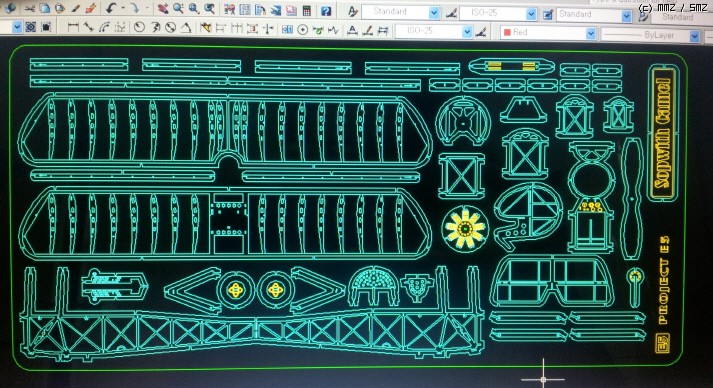Select the yellow rotary engine part
Screen dimensions: 713x388
465,228
